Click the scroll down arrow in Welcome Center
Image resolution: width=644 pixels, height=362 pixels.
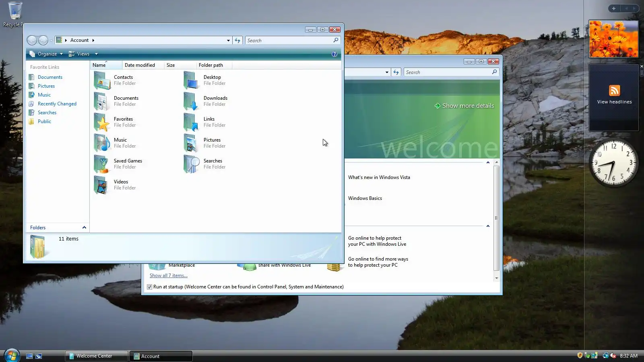point(497,278)
